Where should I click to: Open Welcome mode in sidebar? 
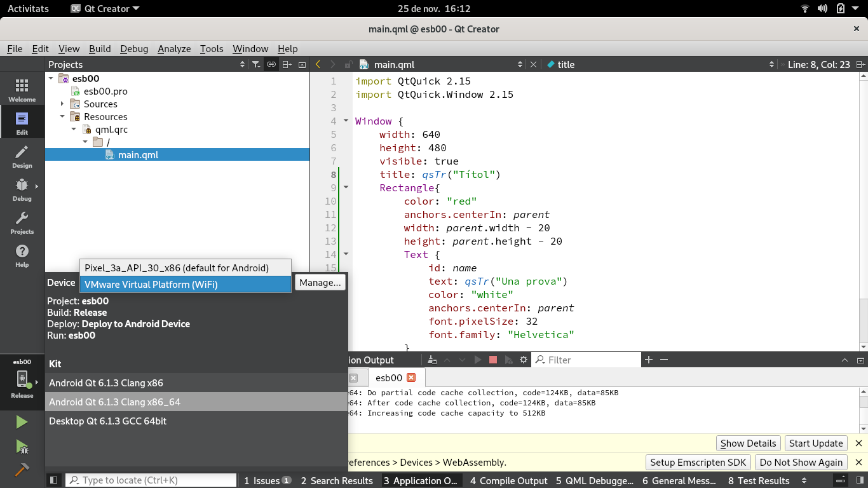click(x=22, y=90)
